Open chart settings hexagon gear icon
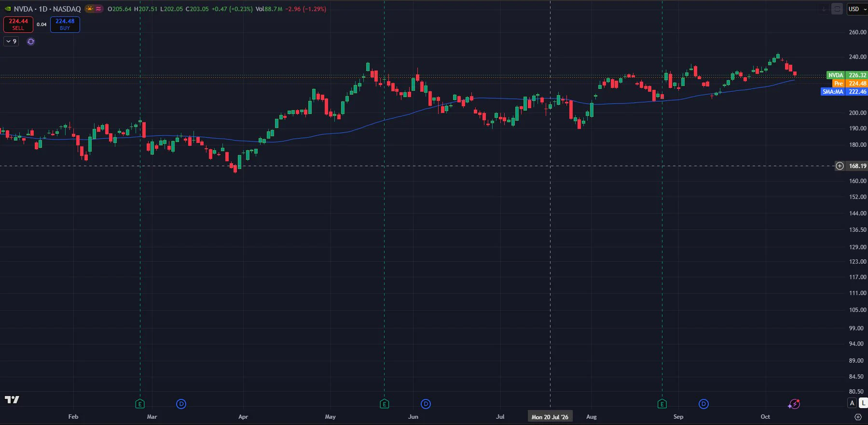The height and width of the screenshot is (425, 868). (x=858, y=417)
